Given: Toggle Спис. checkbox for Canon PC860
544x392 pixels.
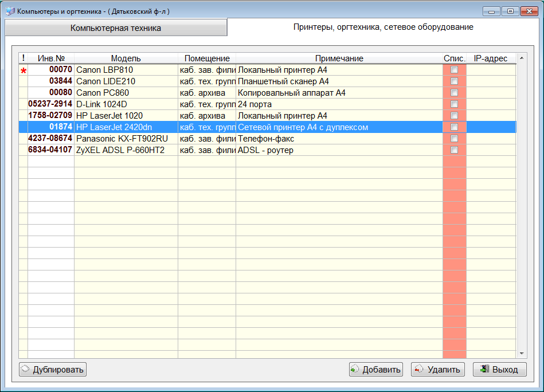Looking at the screenshot, I should tap(454, 93).
